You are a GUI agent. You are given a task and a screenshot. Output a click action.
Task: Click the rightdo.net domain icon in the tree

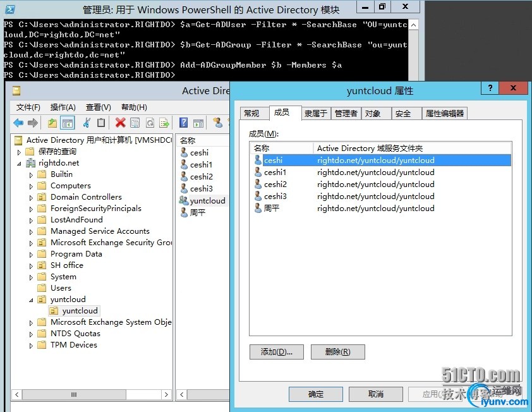tap(30, 163)
